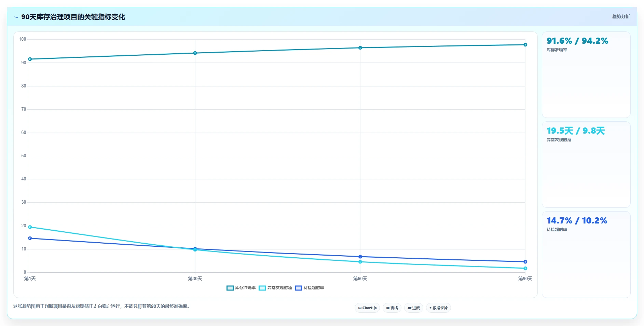Click 库存准确率 data point at 第30天

195,53
